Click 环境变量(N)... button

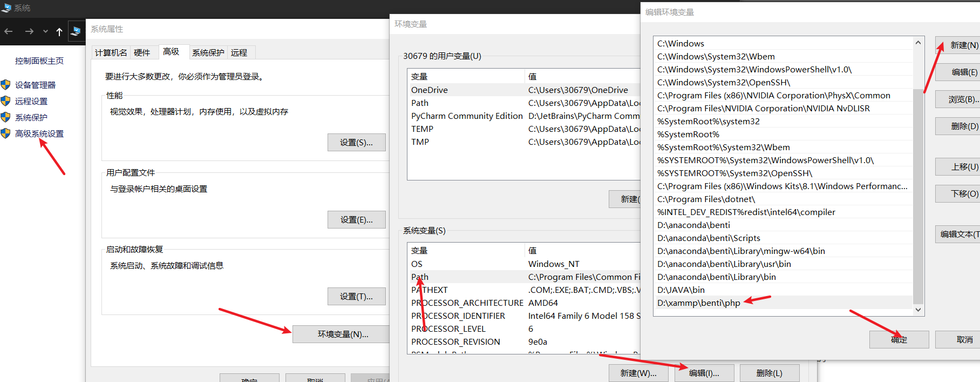point(342,334)
